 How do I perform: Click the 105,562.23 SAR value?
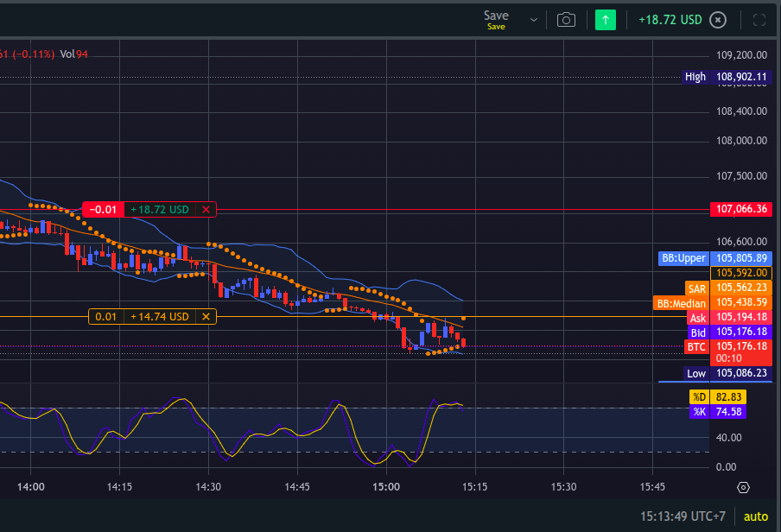coord(741,288)
